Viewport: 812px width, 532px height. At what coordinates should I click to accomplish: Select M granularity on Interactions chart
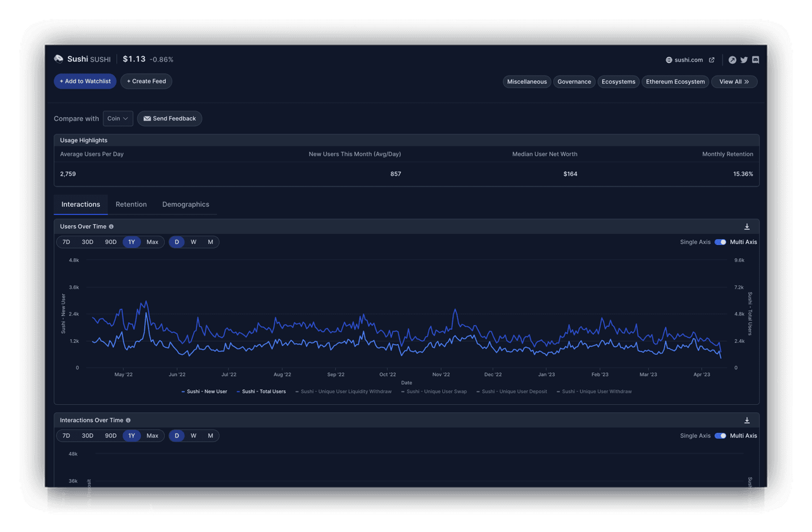click(211, 436)
